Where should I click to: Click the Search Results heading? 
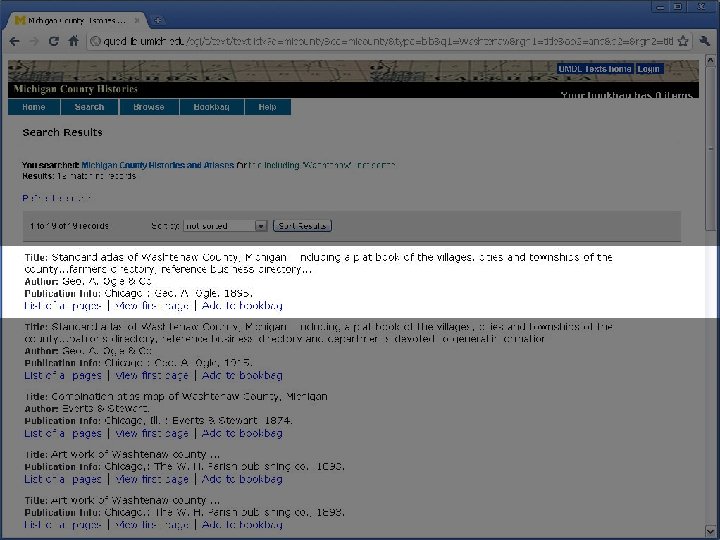click(62, 132)
